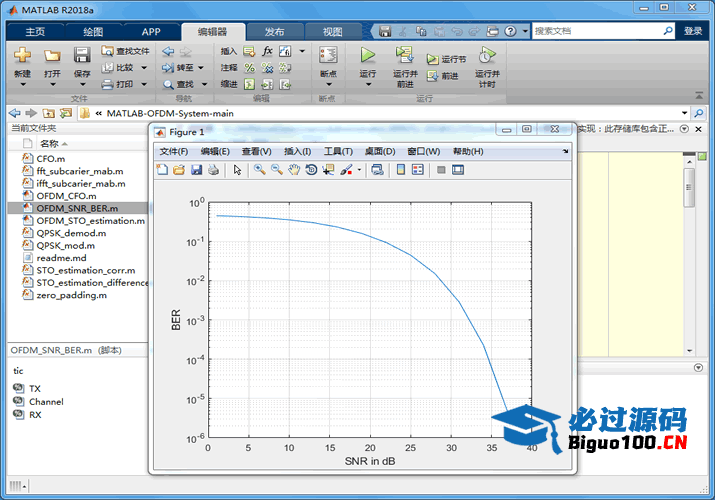Open Compare (比较) dropdown arrow
715x500 pixels.
click(144, 68)
